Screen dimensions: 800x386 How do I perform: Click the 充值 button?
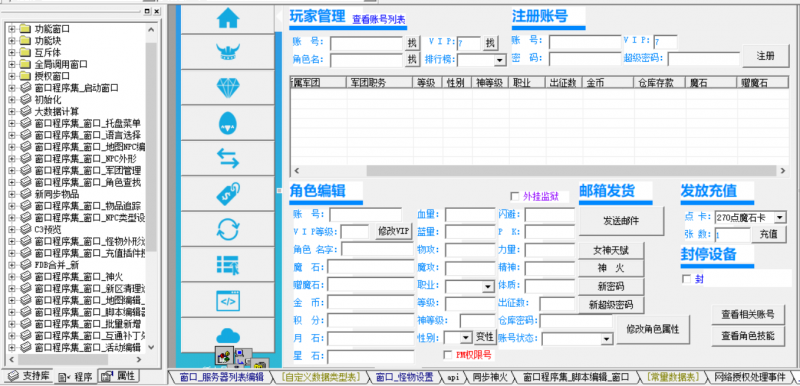pyautogui.click(x=768, y=235)
